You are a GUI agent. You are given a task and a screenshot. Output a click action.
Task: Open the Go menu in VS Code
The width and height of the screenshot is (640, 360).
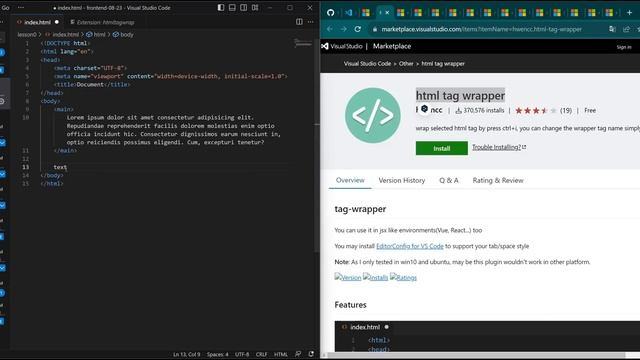coord(5,7)
